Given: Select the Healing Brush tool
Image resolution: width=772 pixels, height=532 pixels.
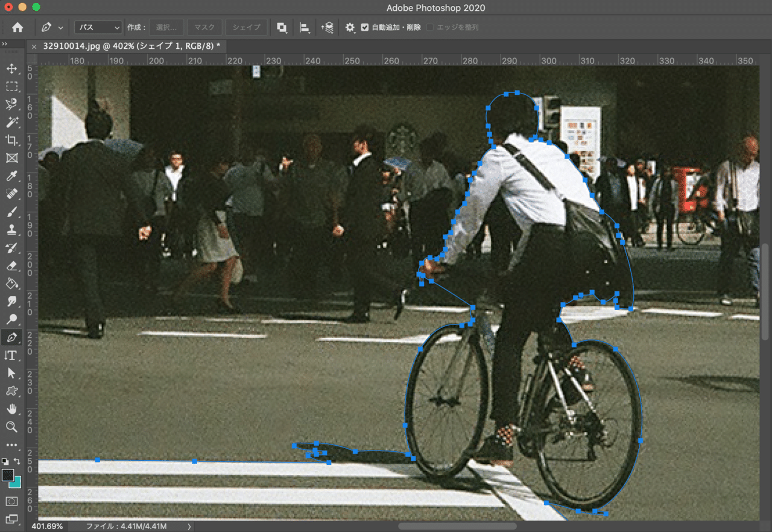Looking at the screenshot, I should pyautogui.click(x=11, y=194).
